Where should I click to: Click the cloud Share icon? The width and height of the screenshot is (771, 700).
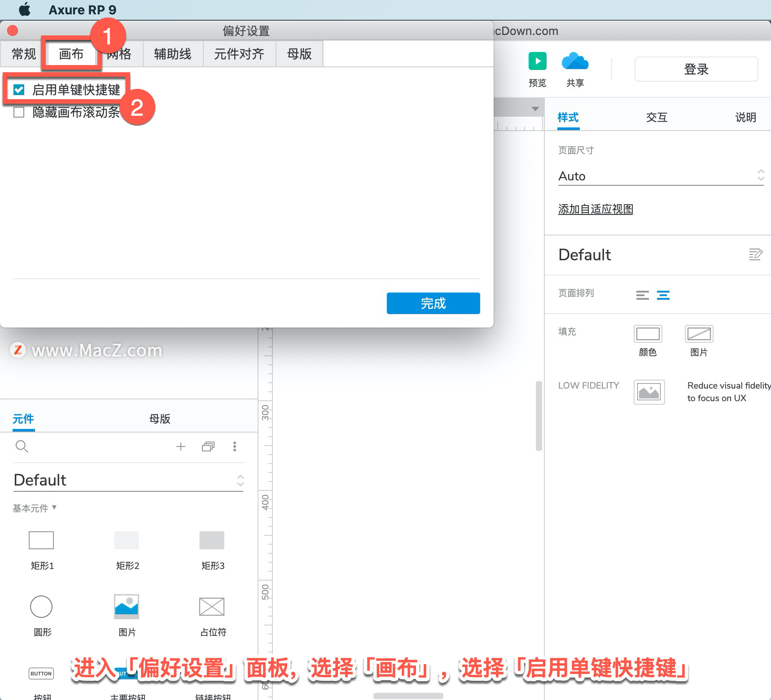click(575, 61)
